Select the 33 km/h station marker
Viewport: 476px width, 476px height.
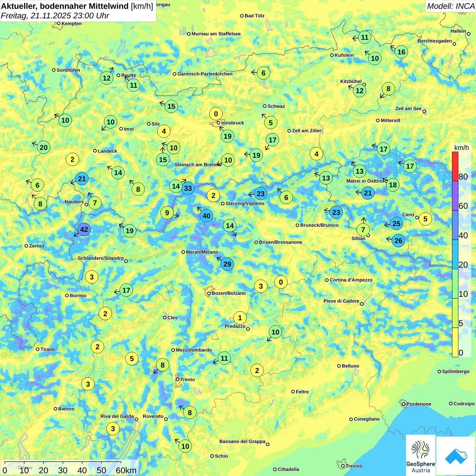[188, 188]
